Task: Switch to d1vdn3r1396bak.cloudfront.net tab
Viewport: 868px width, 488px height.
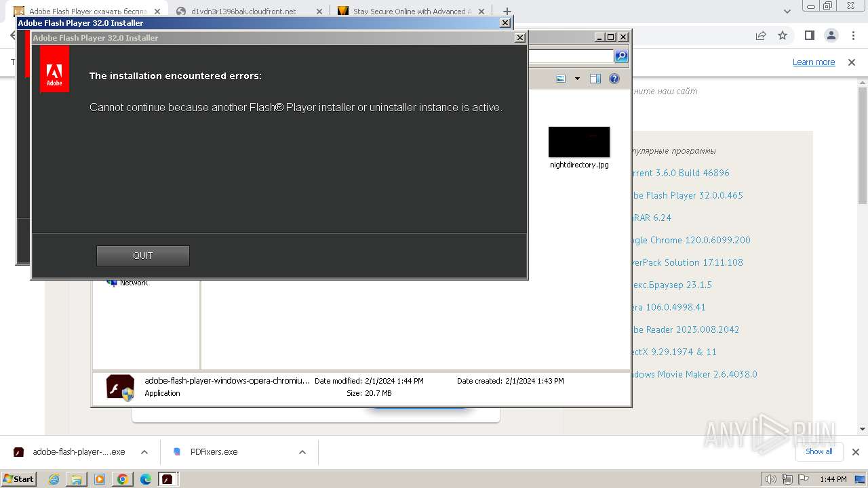Action: (x=244, y=12)
